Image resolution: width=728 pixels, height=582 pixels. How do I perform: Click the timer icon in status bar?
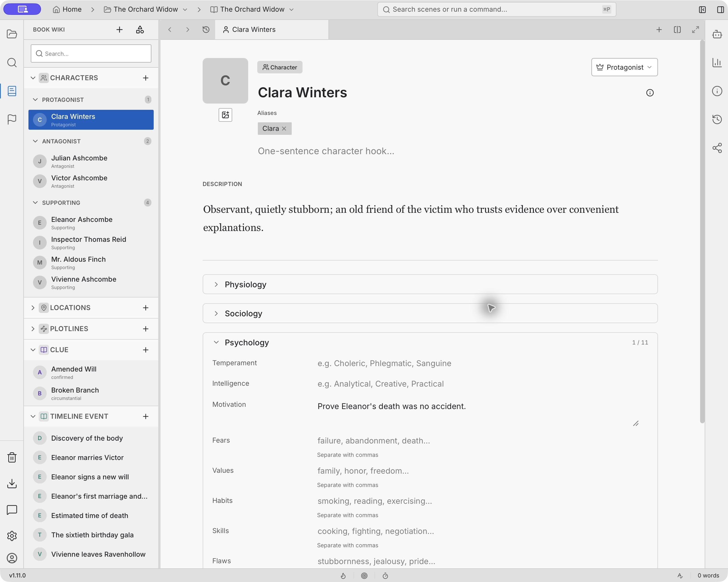click(x=385, y=575)
